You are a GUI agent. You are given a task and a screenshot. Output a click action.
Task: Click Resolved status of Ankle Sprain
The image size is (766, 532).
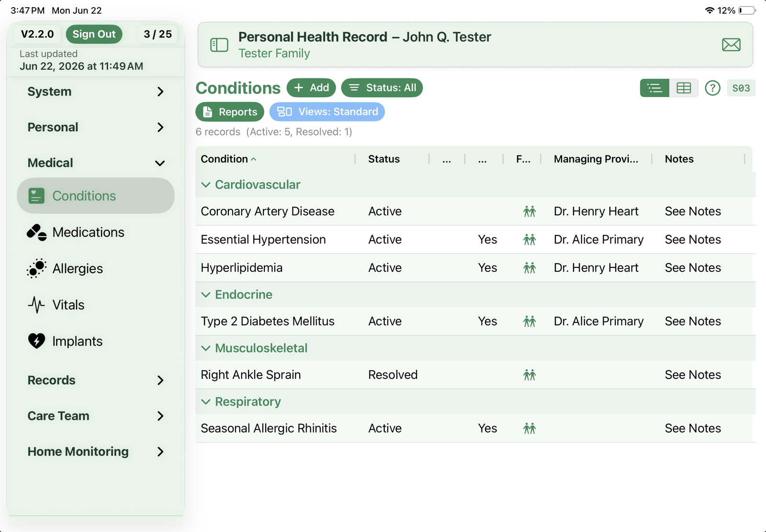tap(393, 375)
